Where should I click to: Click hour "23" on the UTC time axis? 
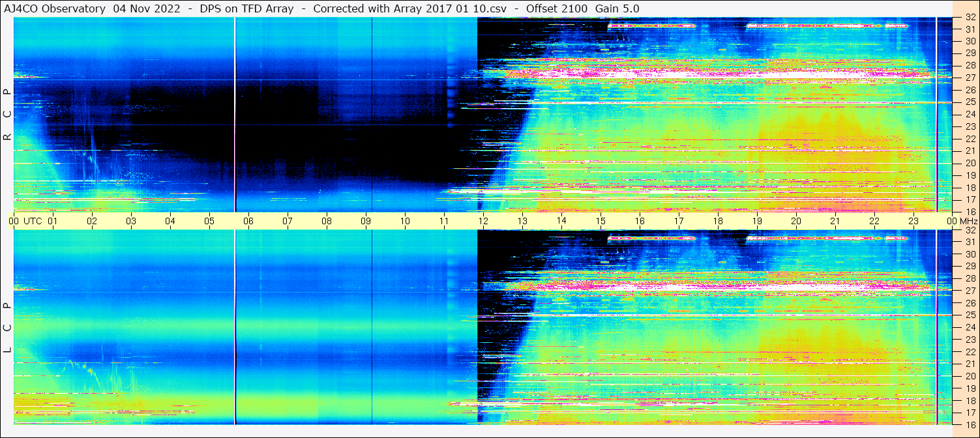[913, 221]
